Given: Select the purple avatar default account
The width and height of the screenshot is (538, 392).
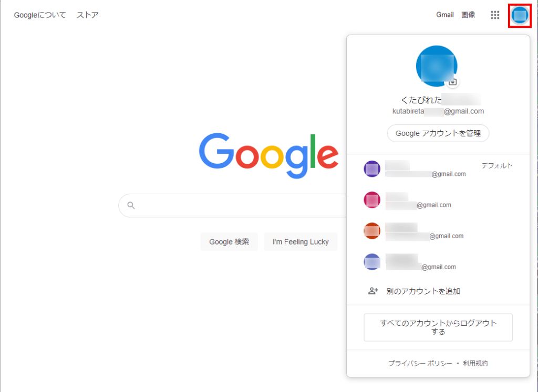Looking at the screenshot, I should tap(372, 169).
